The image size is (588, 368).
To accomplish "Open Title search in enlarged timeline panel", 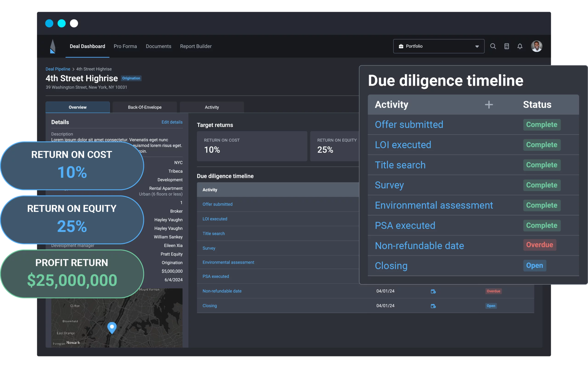I will pyautogui.click(x=400, y=165).
